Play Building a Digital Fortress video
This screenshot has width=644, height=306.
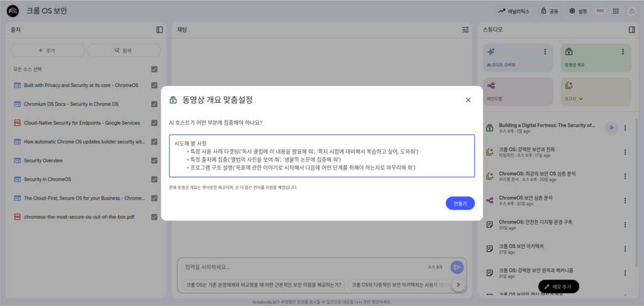(x=611, y=128)
